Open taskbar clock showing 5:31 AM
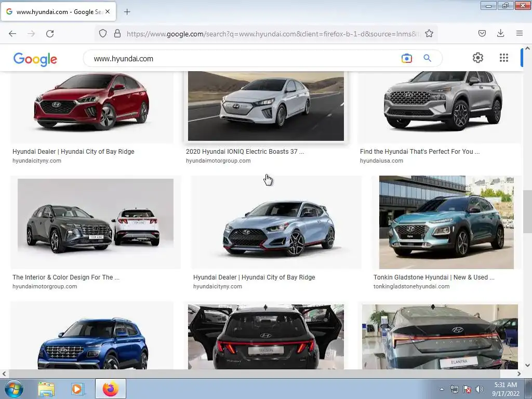 point(506,389)
